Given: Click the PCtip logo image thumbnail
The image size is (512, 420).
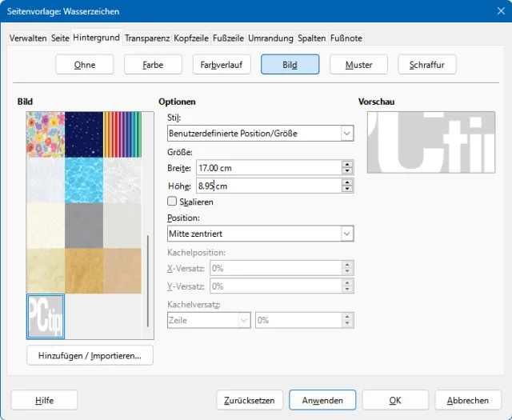Looking at the screenshot, I should pos(46,316).
